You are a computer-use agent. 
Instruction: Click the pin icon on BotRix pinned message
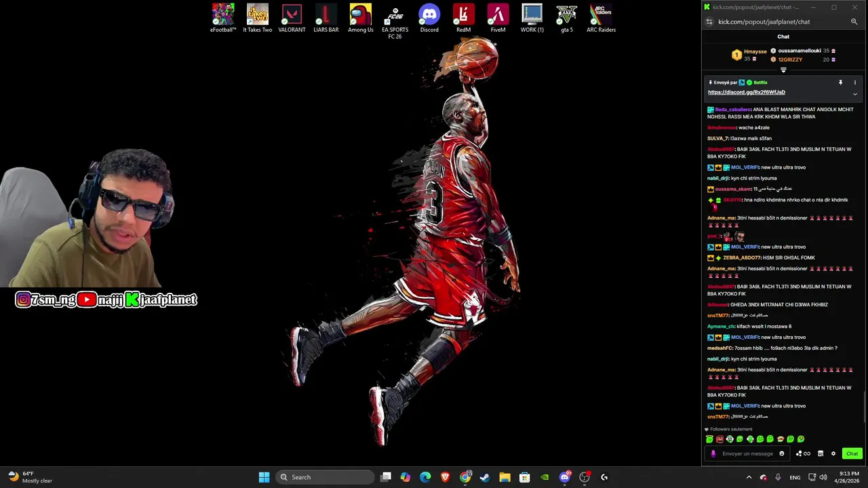(840, 83)
